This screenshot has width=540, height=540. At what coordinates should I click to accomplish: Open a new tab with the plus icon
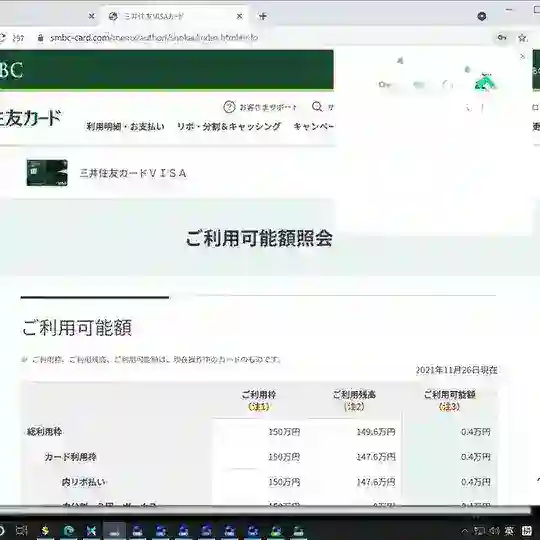[263, 16]
